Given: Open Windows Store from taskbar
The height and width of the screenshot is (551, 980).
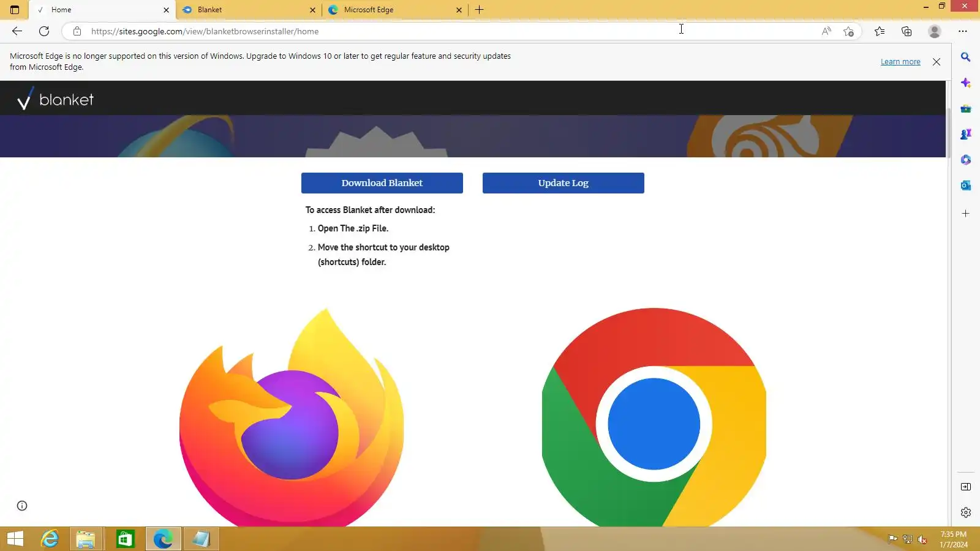Looking at the screenshot, I should [125, 539].
